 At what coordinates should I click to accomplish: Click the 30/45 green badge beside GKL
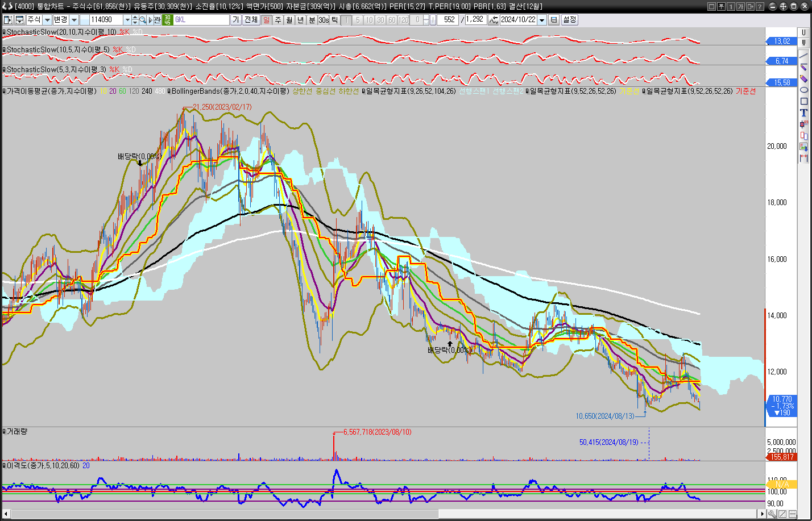(167, 20)
